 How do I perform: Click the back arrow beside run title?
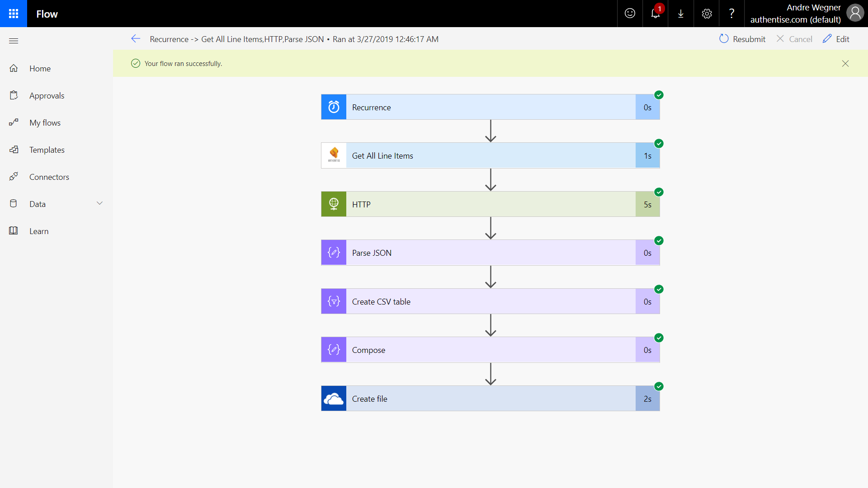pos(136,39)
